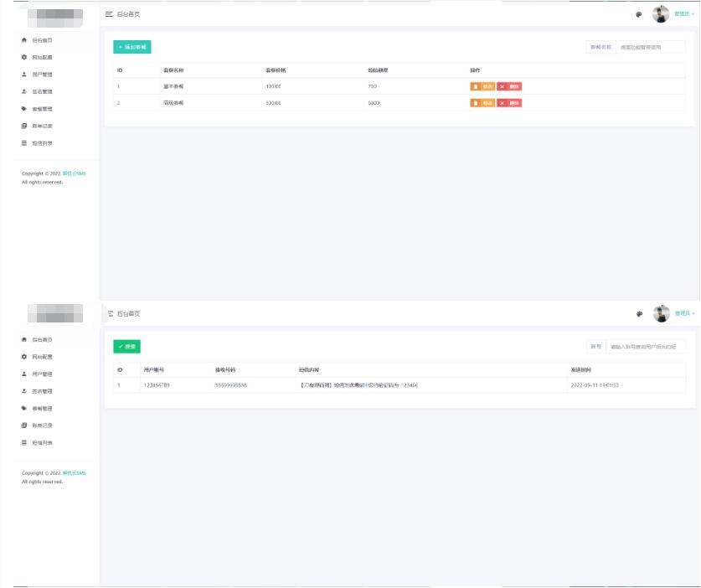Expand 管理员 dropdown on package page

tap(684, 14)
